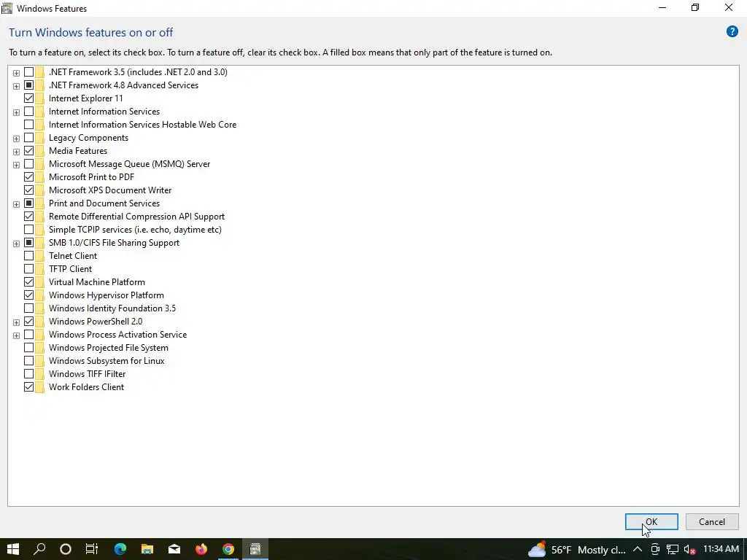Check Windows TIFF IFilter checkbox

pos(28,374)
